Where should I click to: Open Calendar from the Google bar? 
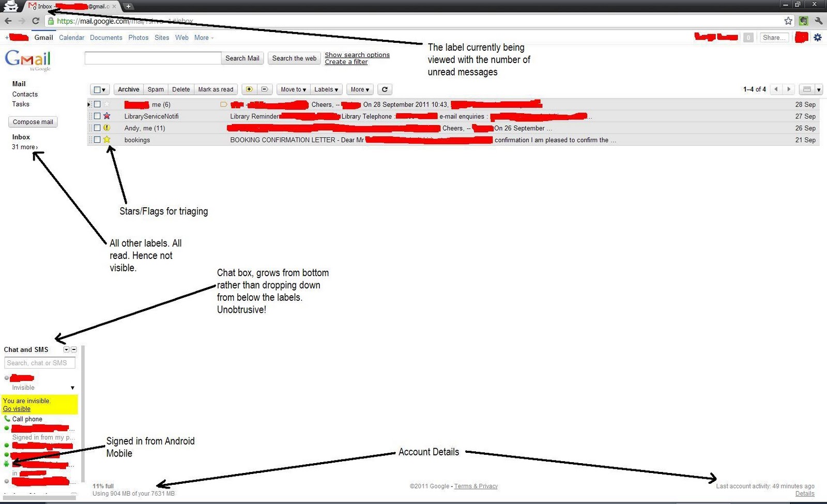71,38
